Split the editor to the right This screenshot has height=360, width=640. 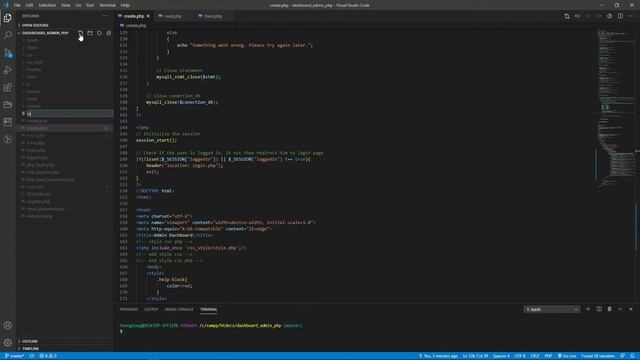[x=620, y=16]
